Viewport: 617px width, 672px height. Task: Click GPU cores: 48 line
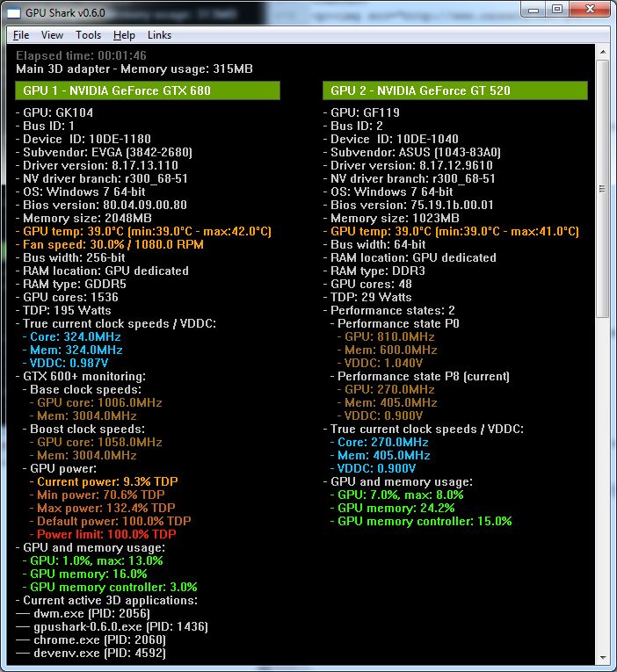[x=367, y=284]
